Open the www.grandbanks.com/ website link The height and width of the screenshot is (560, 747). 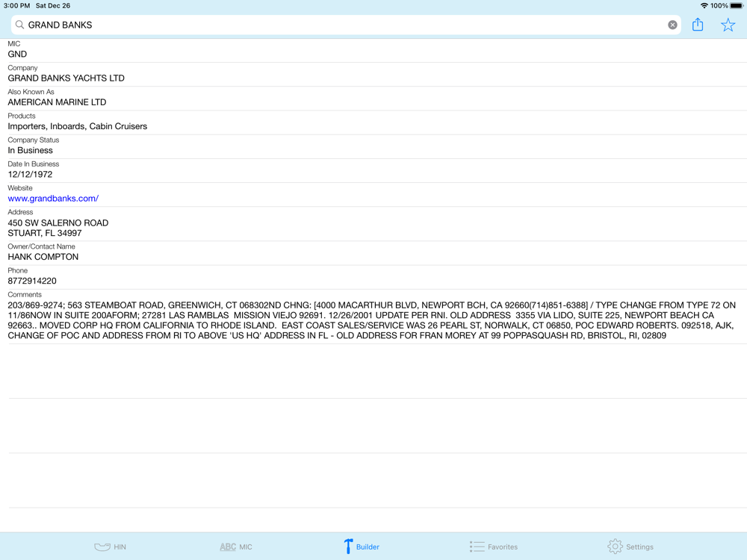[x=53, y=199]
